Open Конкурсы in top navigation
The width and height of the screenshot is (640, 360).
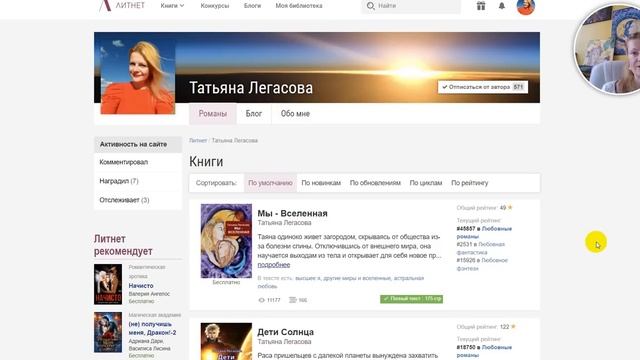pos(215,6)
